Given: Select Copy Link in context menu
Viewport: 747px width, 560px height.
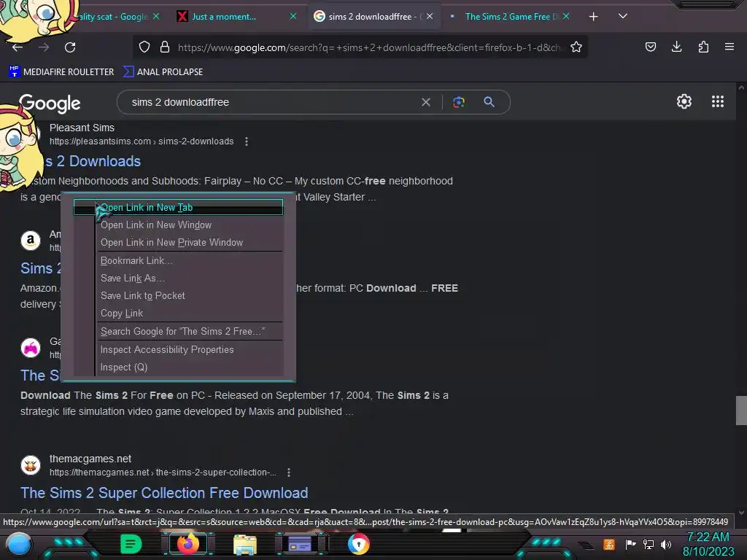Looking at the screenshot, I should (x=178, y=314).
